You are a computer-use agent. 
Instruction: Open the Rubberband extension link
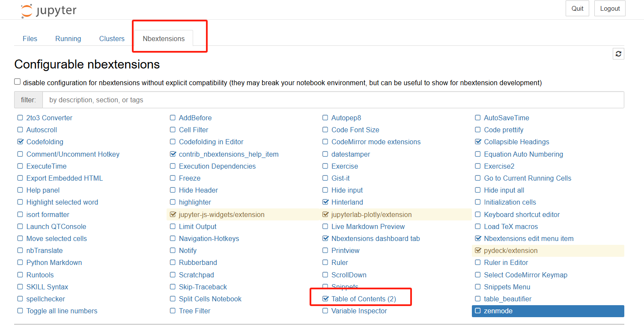tap(198, 262)
